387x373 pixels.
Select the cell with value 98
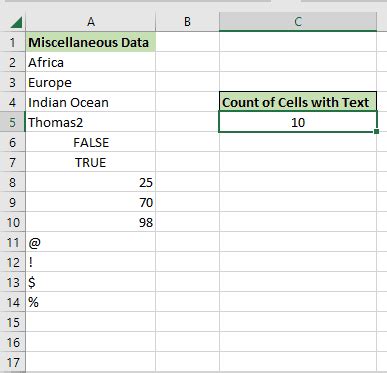pyautogui.click(x=91, y=222)
